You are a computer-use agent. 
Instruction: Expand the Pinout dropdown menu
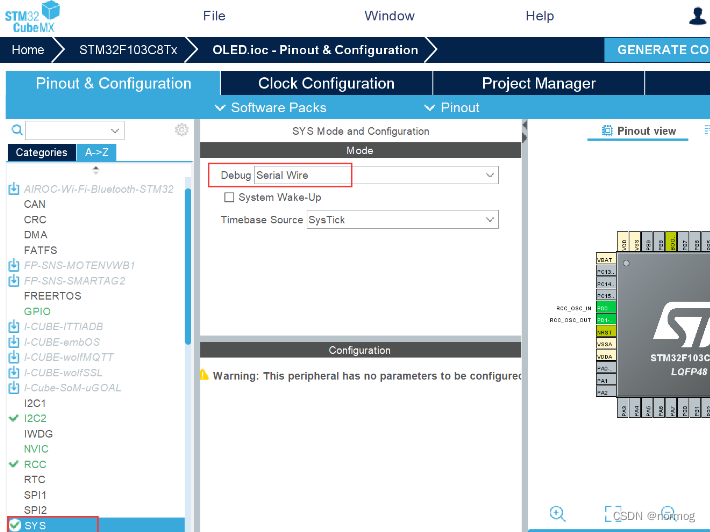click(x=451, y=108)
